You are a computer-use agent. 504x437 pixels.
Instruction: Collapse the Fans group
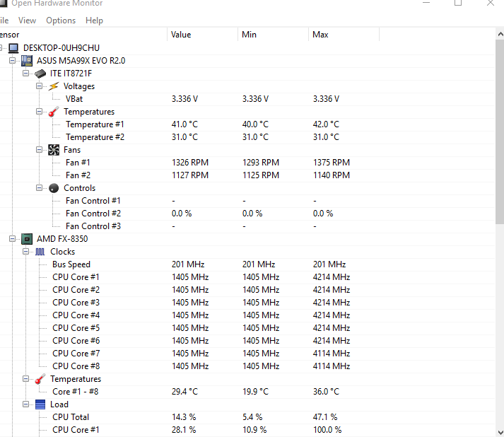click(39, 149)
